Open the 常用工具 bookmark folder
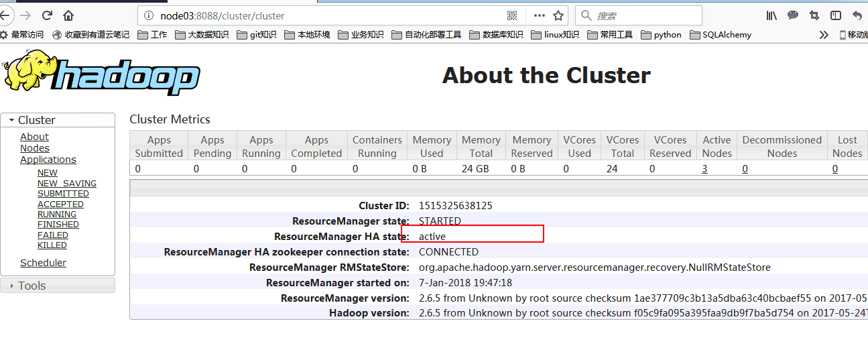The height and width of the screenshot is (358, 868). tap(610, 35)
